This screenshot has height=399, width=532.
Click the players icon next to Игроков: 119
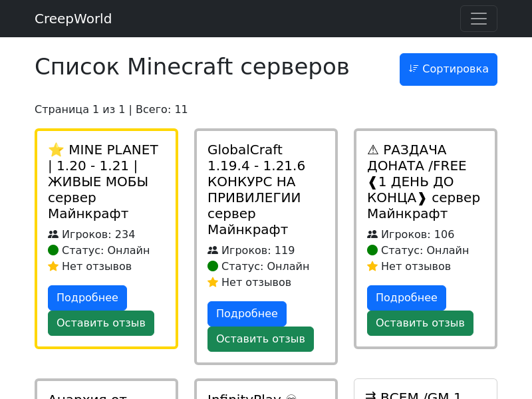212,251
